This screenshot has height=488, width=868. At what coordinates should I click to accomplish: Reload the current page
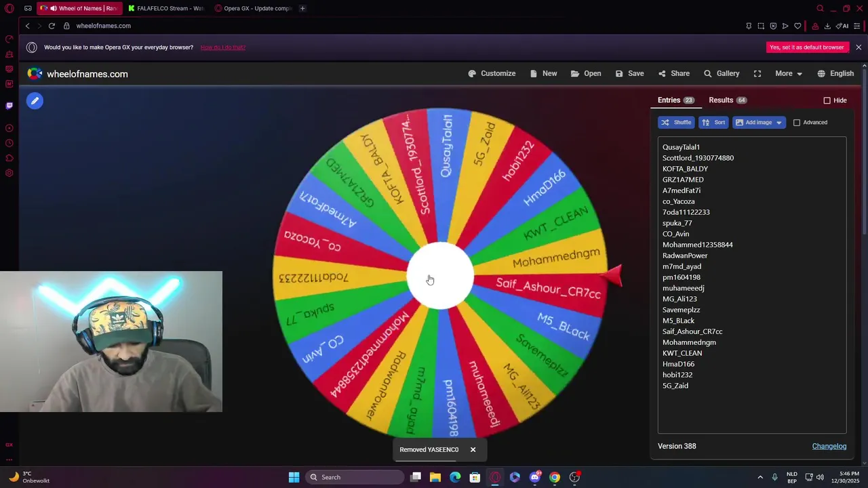[52, 26]
